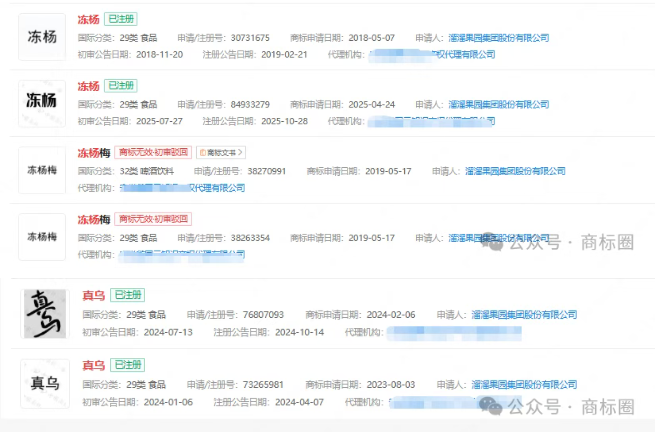Viewport: 658px width, 433px height.
Task: Click the 冻杨 logo thumbnail for registration 30731675
Action: 43,37
